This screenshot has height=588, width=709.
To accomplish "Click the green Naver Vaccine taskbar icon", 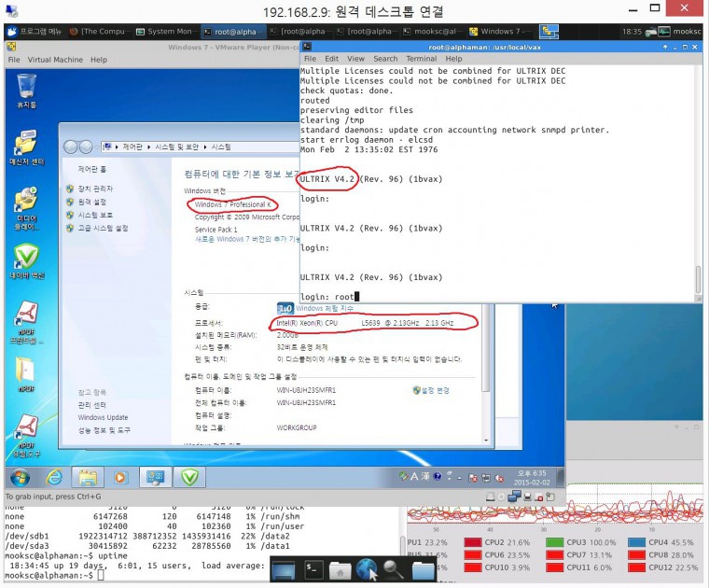I will point(189,477).
